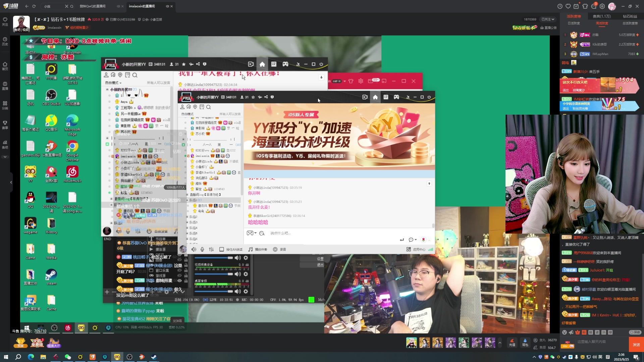Click the Douyu back arrow
This screenshot has width=644, height=362.
tap(27, 6)
